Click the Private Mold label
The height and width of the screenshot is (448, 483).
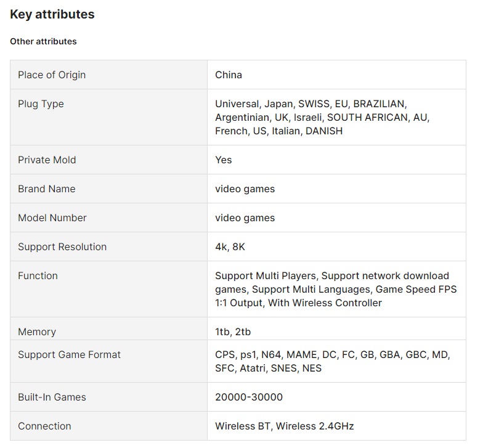point(47,160)
